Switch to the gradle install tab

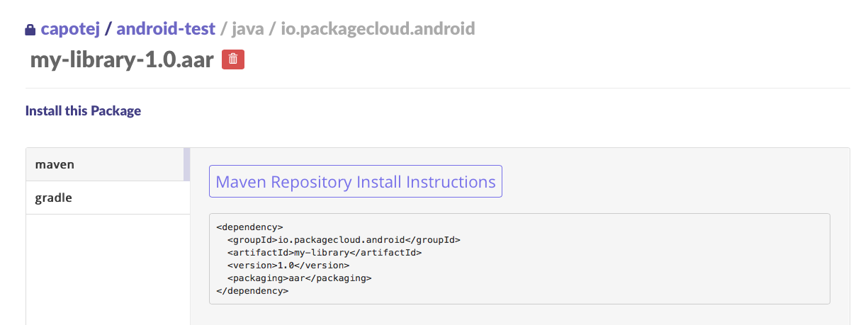(x=108, y=198)
